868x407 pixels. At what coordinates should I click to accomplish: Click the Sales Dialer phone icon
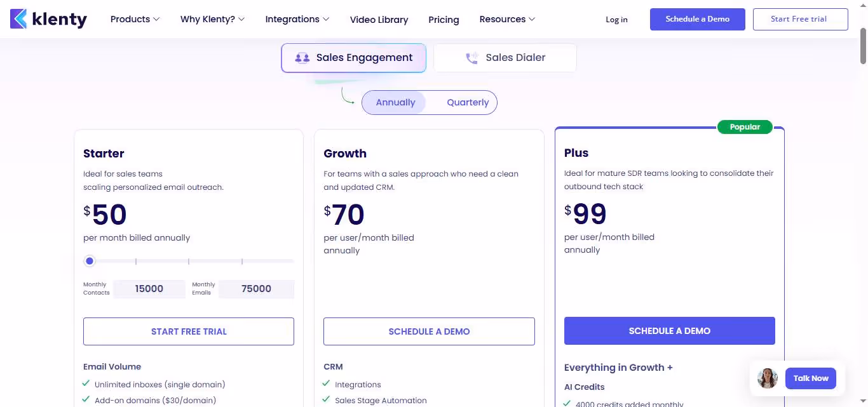471,58
